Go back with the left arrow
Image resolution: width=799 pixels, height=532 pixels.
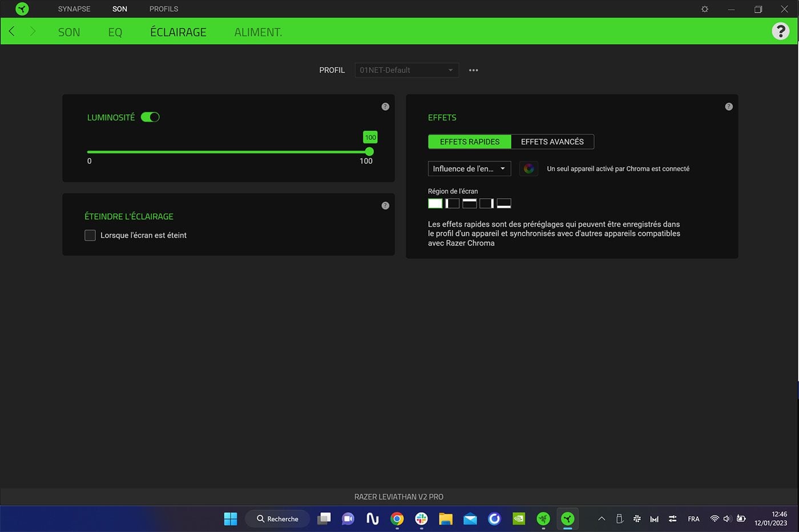point(12,31)
